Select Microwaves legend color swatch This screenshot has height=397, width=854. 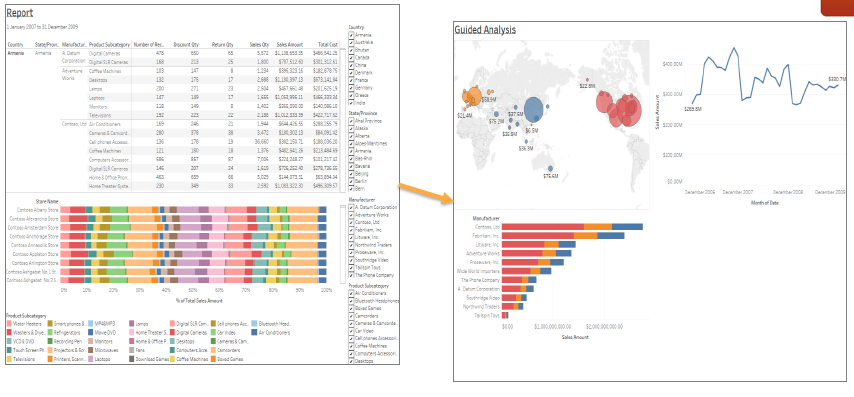pyautogui.click(x=91, y=350)
